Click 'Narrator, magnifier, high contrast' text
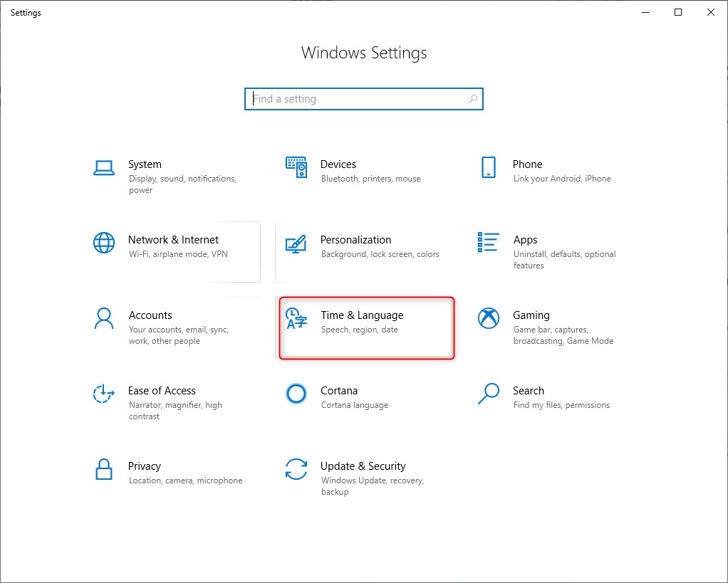 [175, 411]
